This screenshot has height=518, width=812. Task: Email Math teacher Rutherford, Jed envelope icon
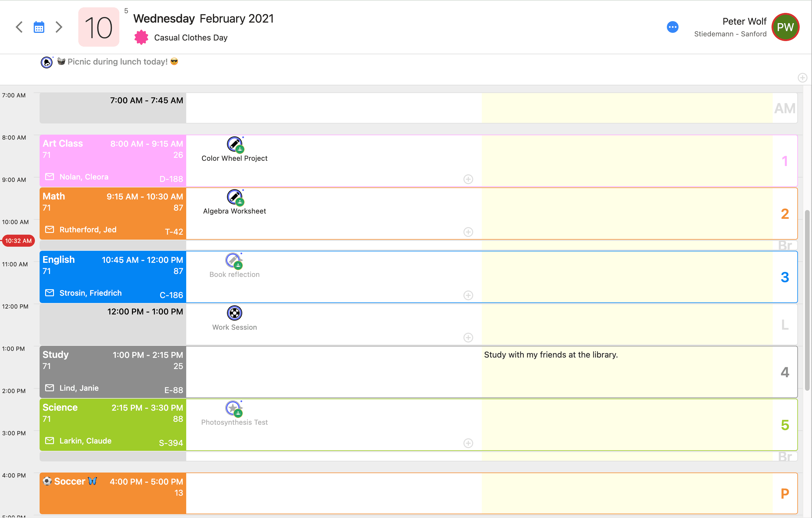[50, 229]
